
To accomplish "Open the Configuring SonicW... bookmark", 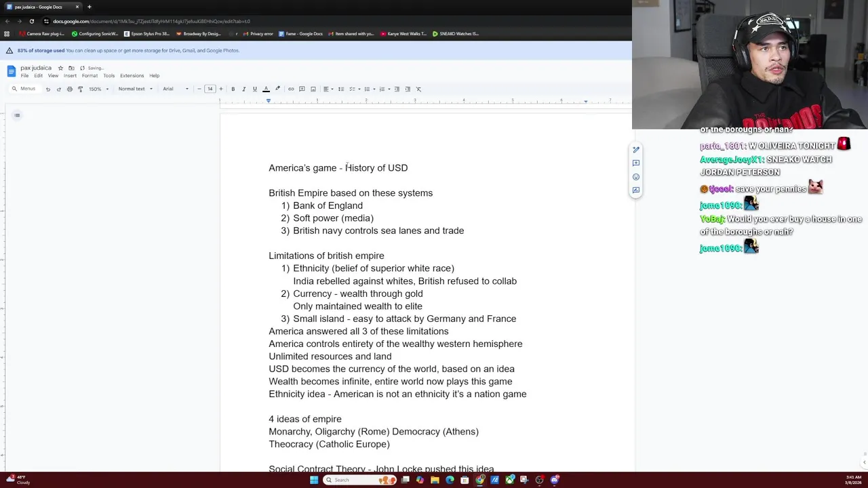I will point(95,33).
